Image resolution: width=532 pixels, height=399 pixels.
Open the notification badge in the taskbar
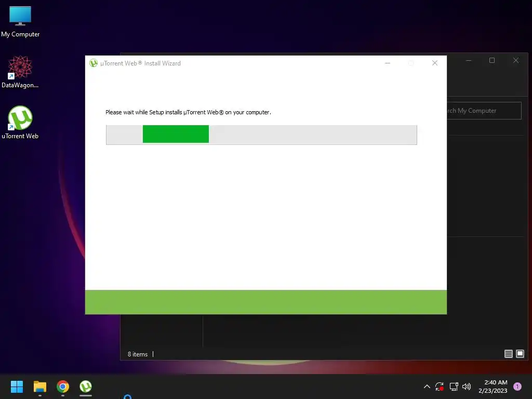tap(517, 387)
